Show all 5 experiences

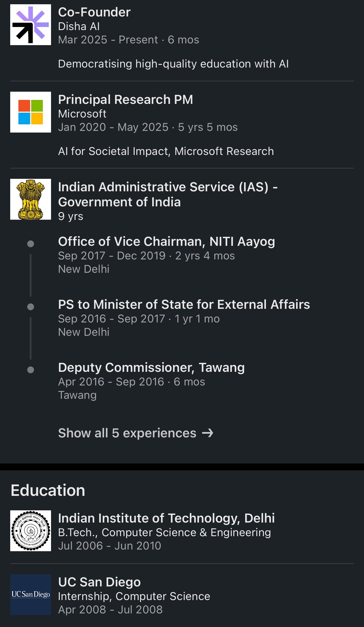(x=136, y=433)
